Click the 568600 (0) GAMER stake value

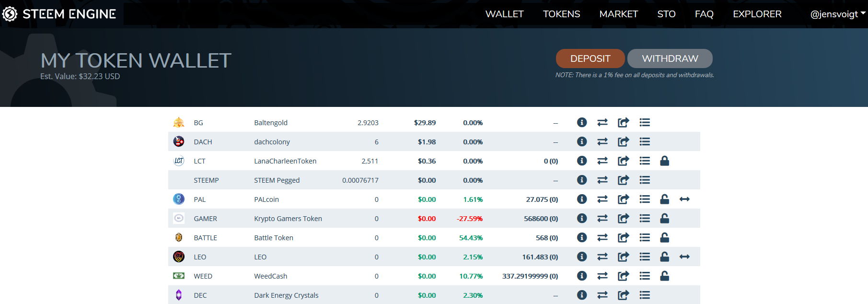541,219
